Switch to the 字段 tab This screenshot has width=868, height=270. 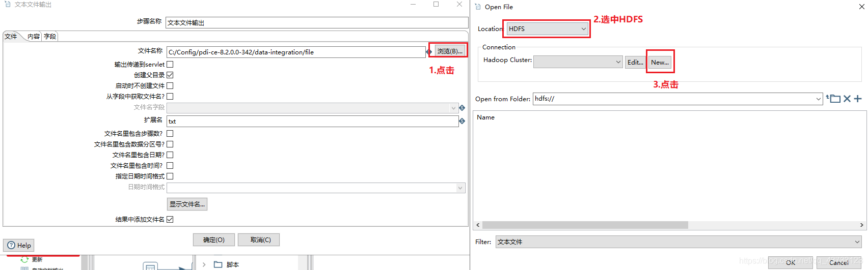[50, 37]
